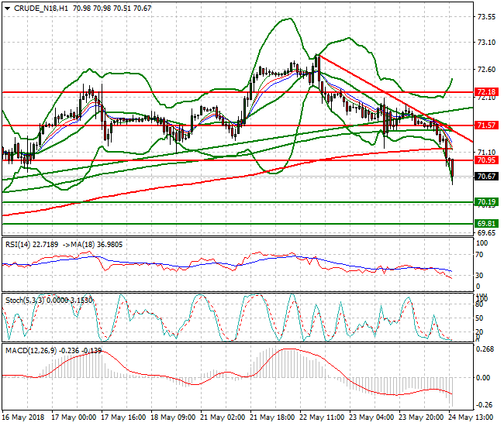Select the 72.18 red price level label
504x426 pixels.
[486, 92]
